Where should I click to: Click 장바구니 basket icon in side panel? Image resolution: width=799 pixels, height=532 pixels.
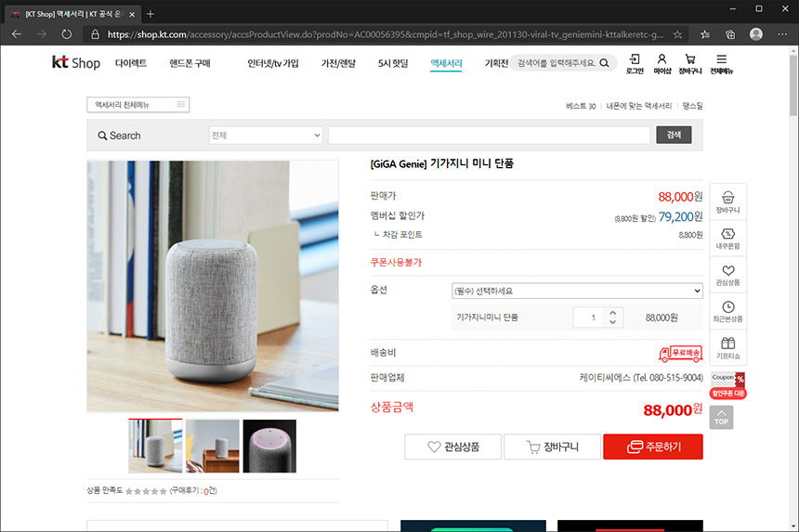pos(727,202)
